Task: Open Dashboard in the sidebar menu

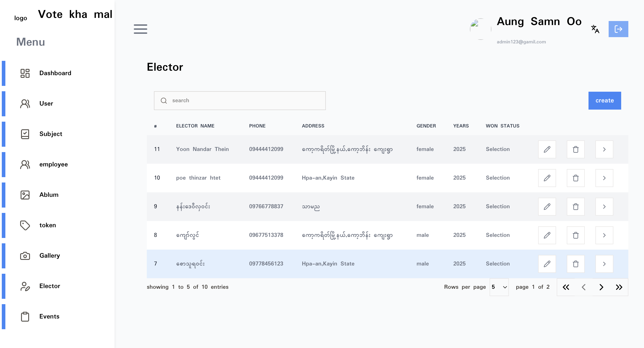Action: pyautogui.click(x=55, y=73)
